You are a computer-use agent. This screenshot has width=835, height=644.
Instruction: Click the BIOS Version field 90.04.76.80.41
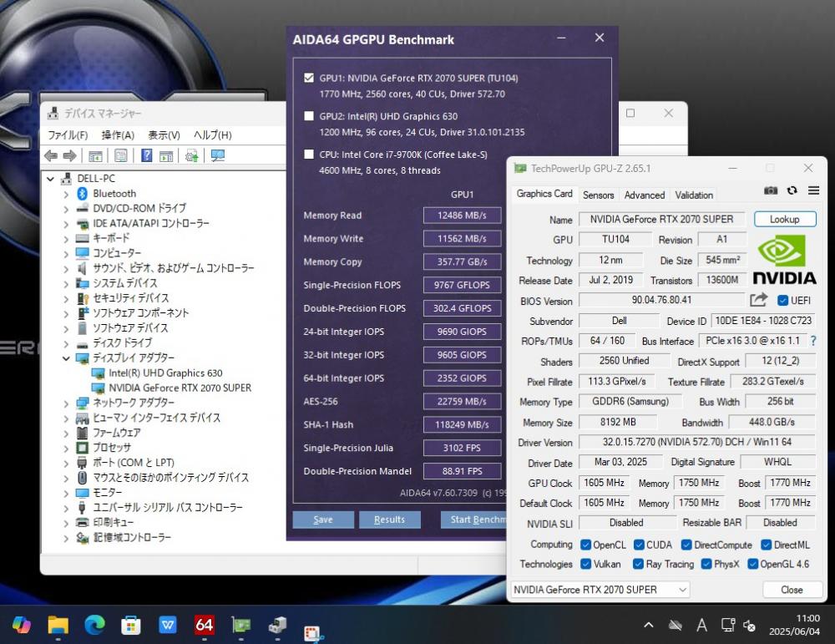click(661, 300)
